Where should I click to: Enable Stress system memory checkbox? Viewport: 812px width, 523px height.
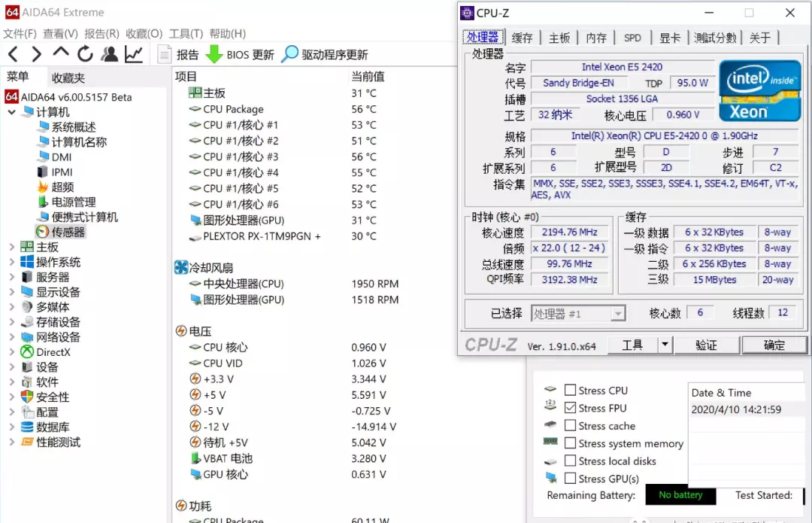[x=570, y=443]
